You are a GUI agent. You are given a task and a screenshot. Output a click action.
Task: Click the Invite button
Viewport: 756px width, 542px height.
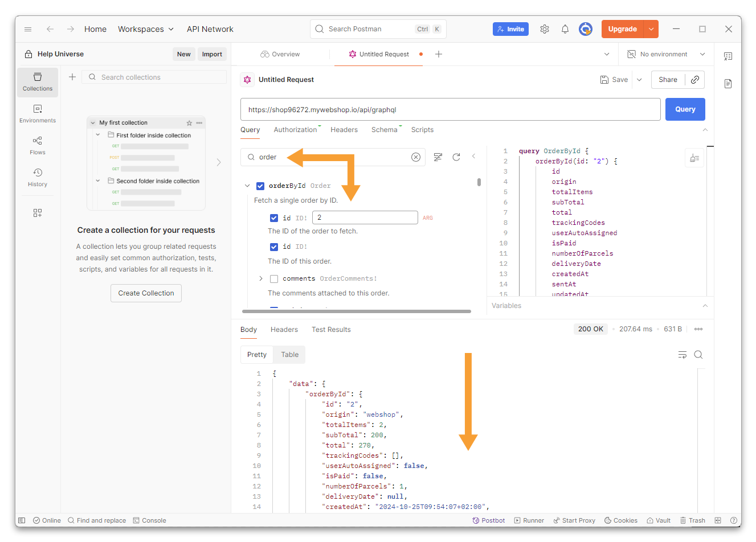pyautogui.click(x=510, y=29)
